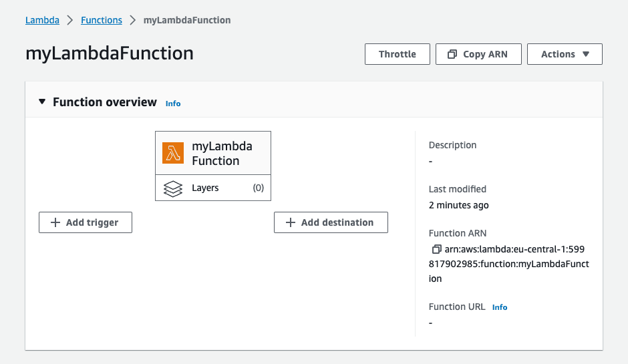Open Info link beside Function URL

500,307
